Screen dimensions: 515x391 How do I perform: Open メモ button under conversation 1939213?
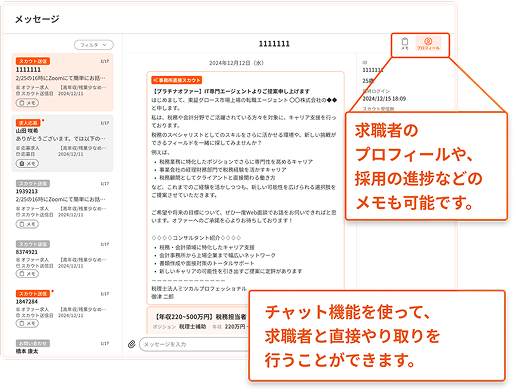pyautogui.click(x=27, y=224)
